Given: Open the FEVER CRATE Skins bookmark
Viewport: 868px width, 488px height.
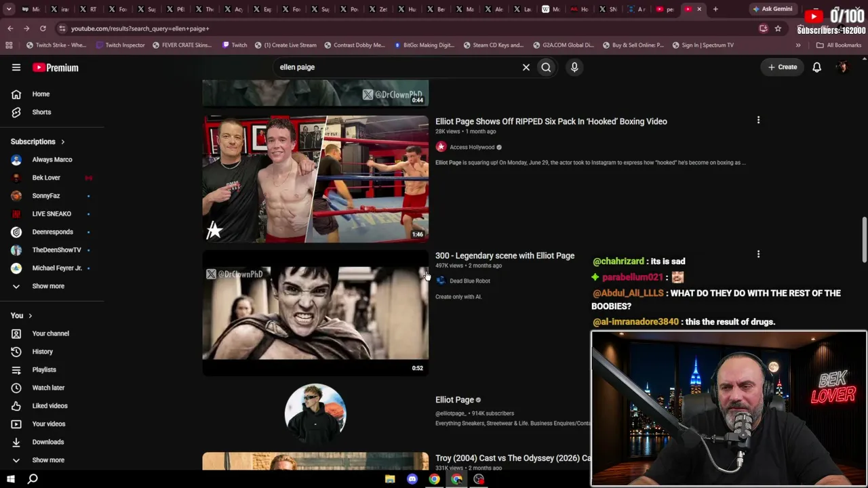Looking at the screenshot, I should pyautogui.click(x=182, y=45).
